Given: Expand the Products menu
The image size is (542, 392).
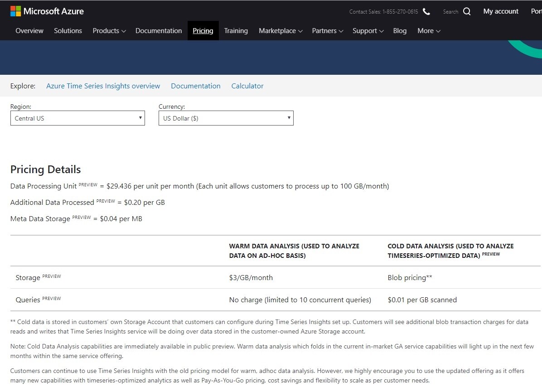Looking at the screenshot, I should [x=109, y=31].
